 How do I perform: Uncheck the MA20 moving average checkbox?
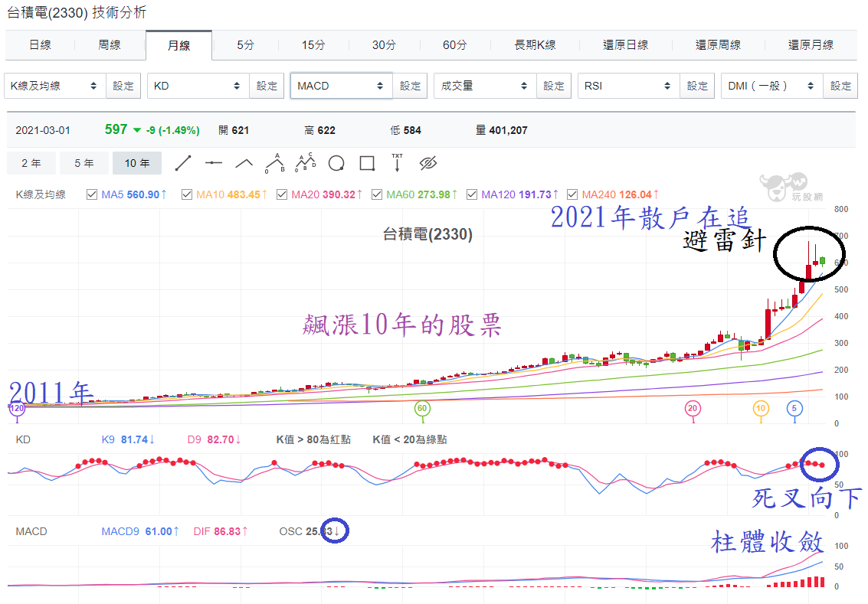282,194
